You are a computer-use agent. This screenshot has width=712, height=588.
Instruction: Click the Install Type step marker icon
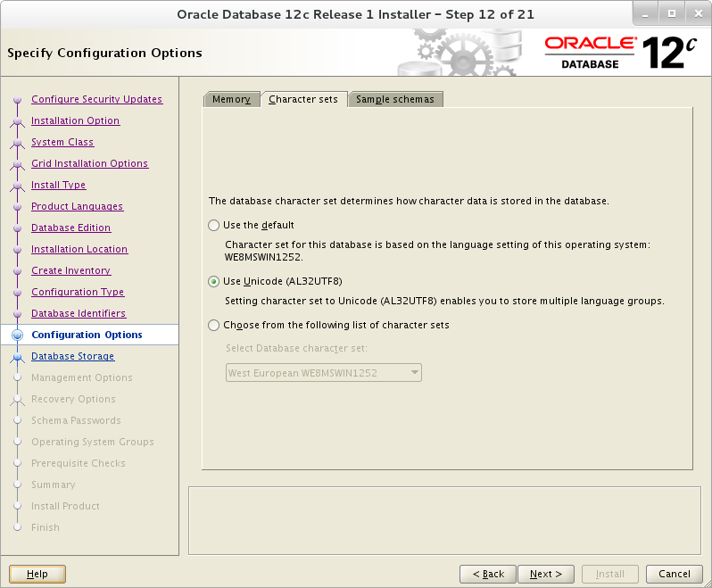click(17, 186)
